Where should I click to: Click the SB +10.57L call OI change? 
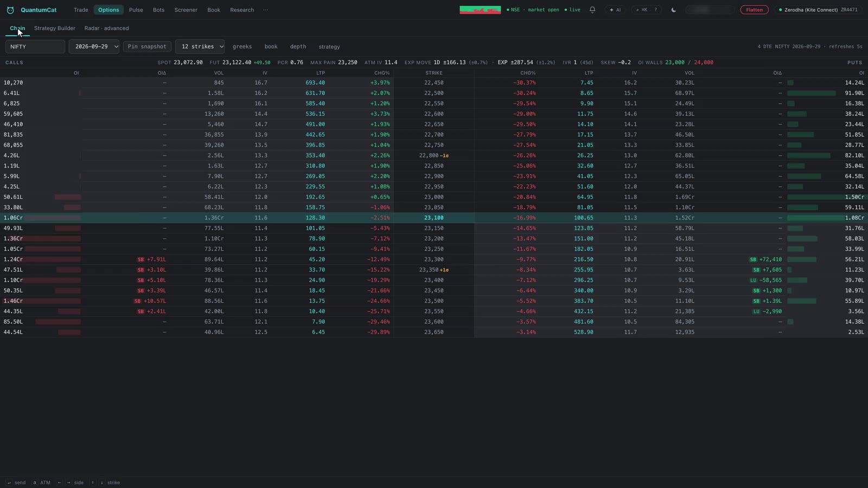(x=150, y=301)
